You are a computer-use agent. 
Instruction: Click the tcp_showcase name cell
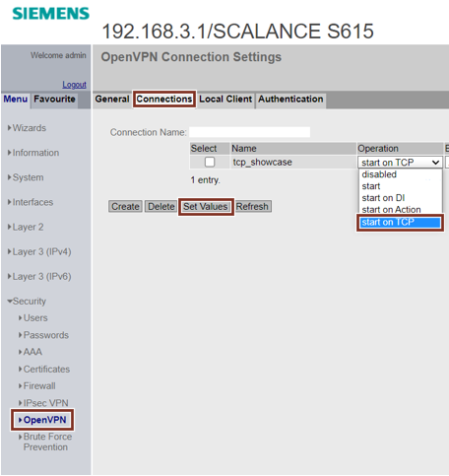click(293, 163)
